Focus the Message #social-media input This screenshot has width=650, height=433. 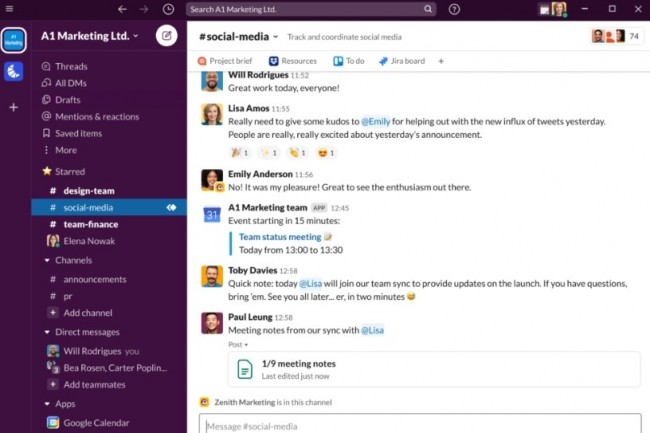(x=420, y=424)
